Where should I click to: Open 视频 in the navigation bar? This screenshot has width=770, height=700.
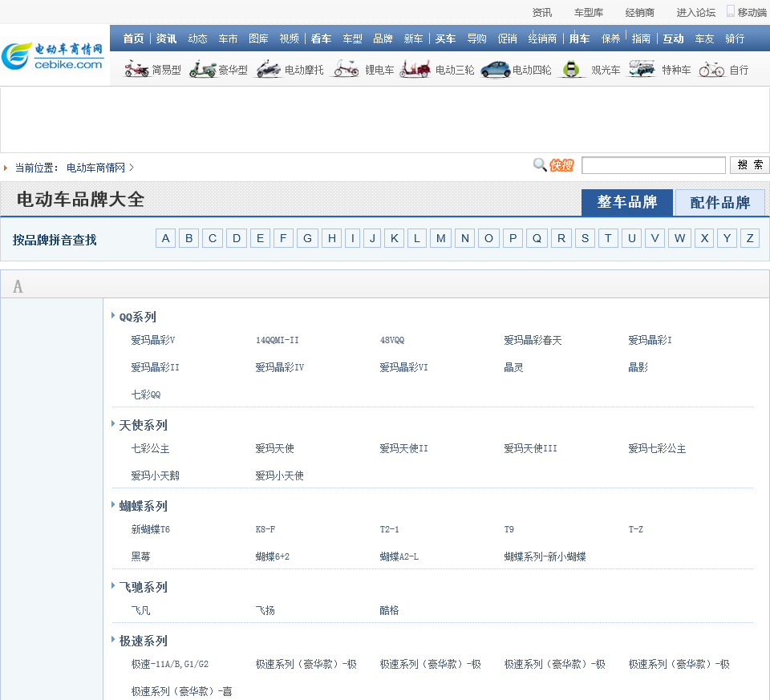pyautogui.click(x=290, y=38)
